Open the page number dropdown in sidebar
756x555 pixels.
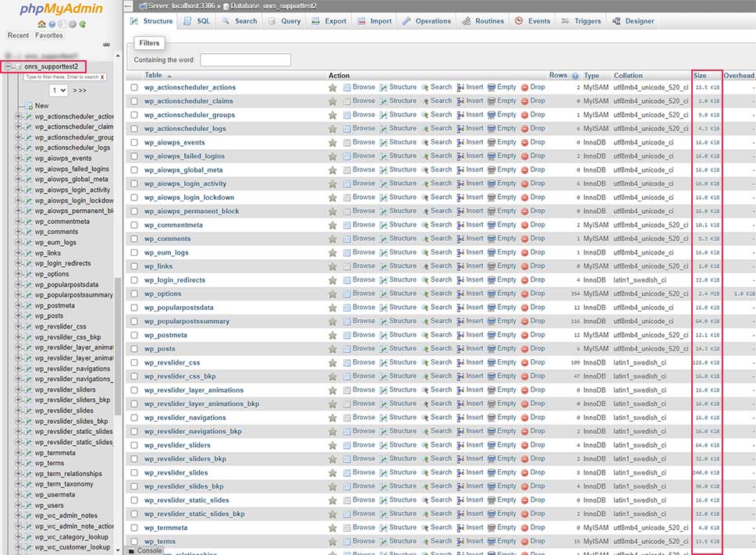pos(59,91)
